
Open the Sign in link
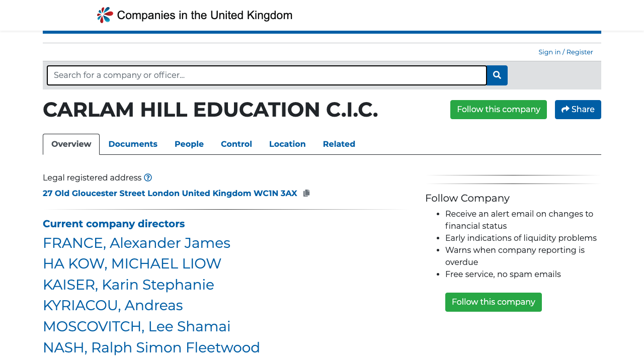(x=549, y=52)
